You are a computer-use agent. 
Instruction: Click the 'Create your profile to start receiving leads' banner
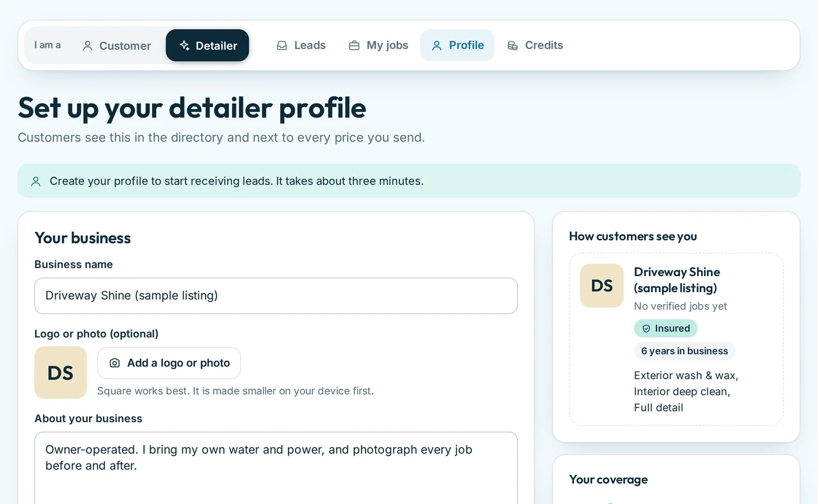click(409, 181)
